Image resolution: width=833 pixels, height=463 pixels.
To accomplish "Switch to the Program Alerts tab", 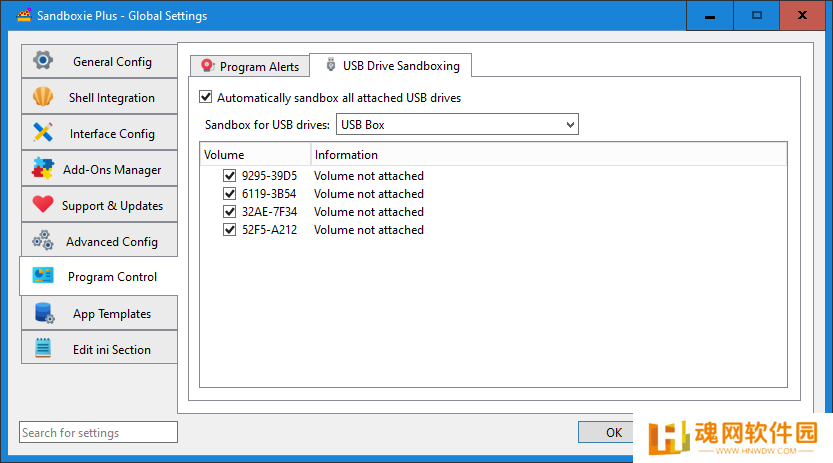I will (x=250, y=66).
